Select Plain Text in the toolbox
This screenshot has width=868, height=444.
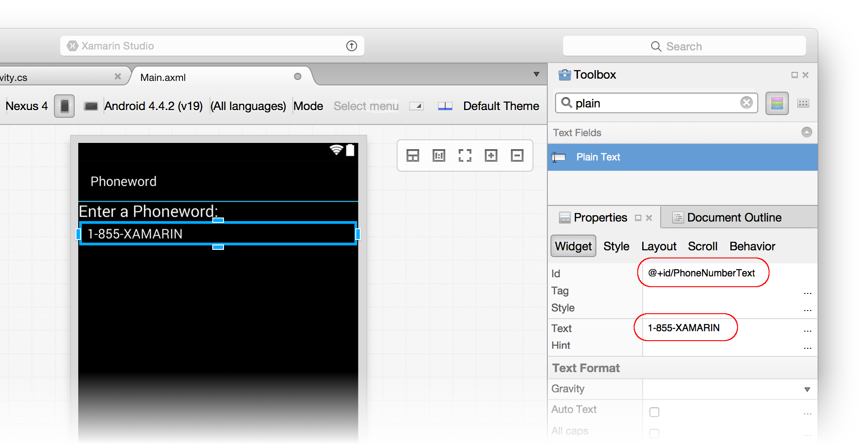click(x=598, y=157)
